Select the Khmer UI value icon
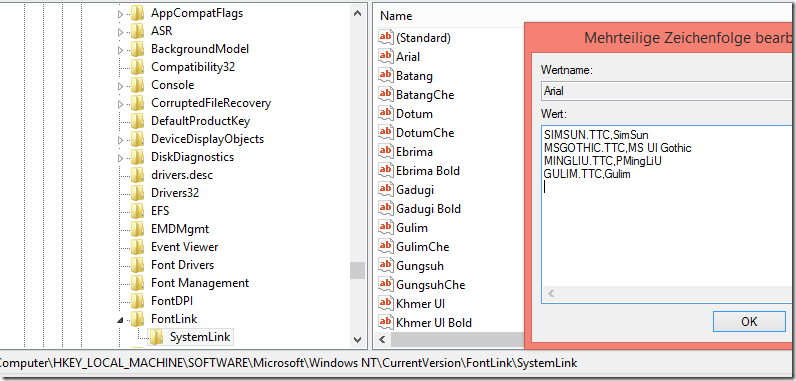The height and width of the screenshot is (381, 796). tap(386, 303)
